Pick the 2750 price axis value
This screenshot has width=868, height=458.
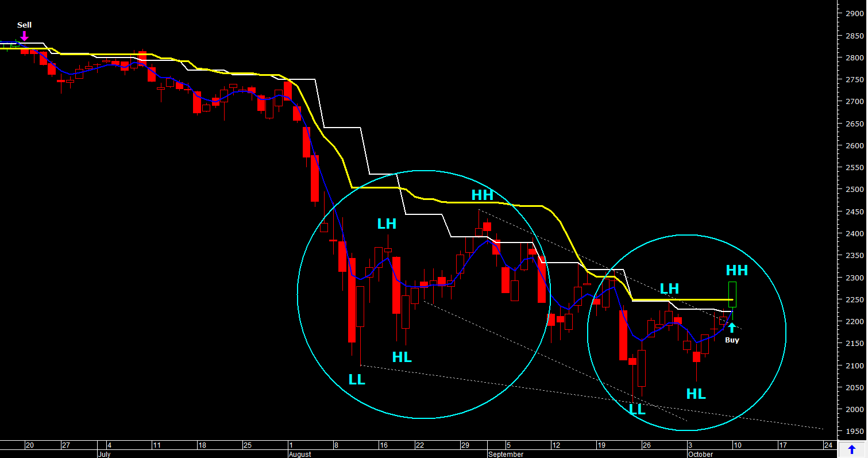pos(854,79)
